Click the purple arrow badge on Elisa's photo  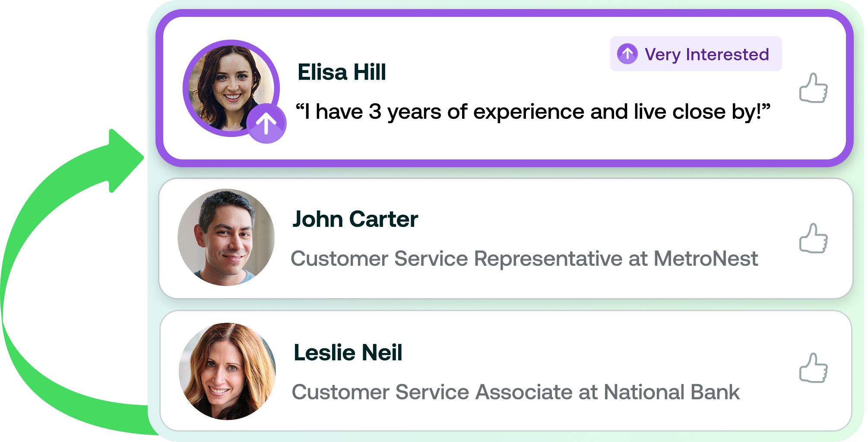(x=266, y=124)
